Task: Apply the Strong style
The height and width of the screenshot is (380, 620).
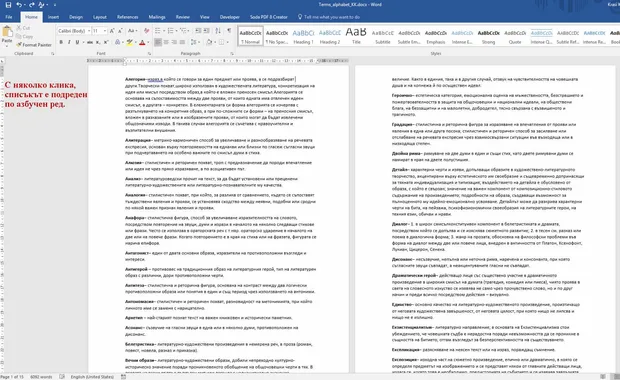Action: tap(488, 36)
